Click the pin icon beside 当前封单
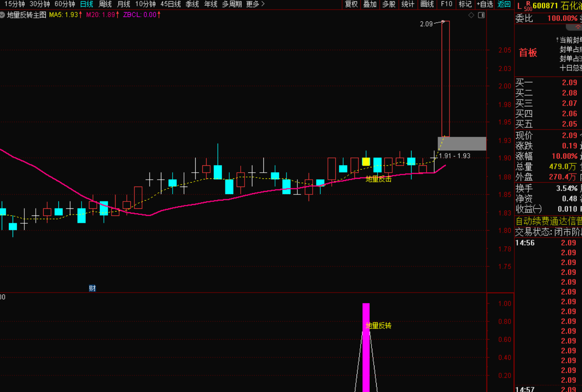582x392 pixels. pos(558,40)
